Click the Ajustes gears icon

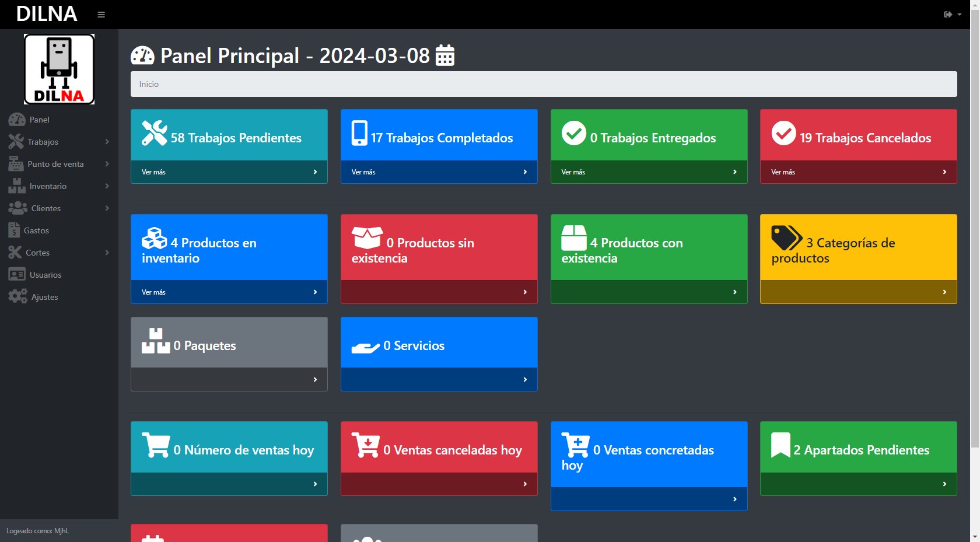point(17,297)
